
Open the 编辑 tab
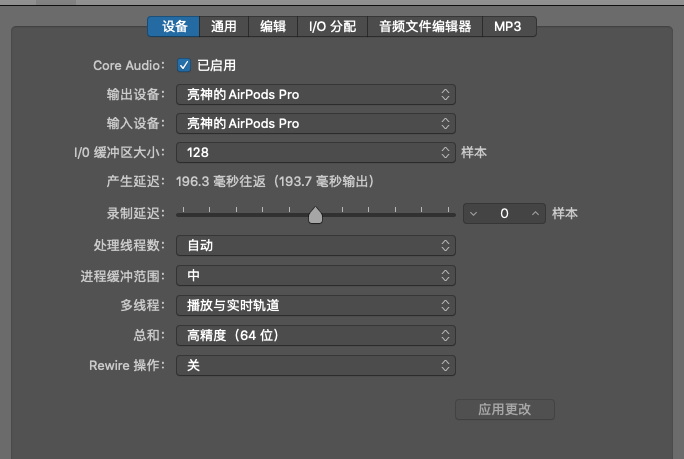coord(273,27)
